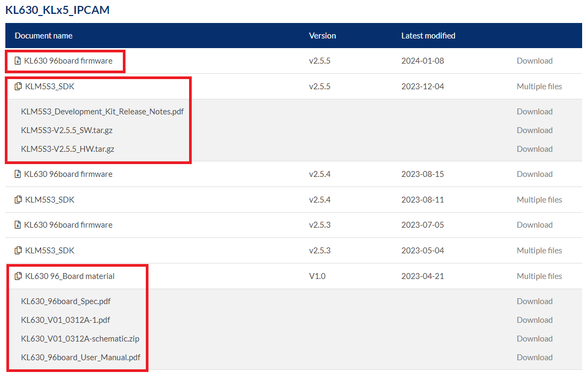Download KL630 96board firmware v2.5.5
588x380 pixels.
[535, 61]
